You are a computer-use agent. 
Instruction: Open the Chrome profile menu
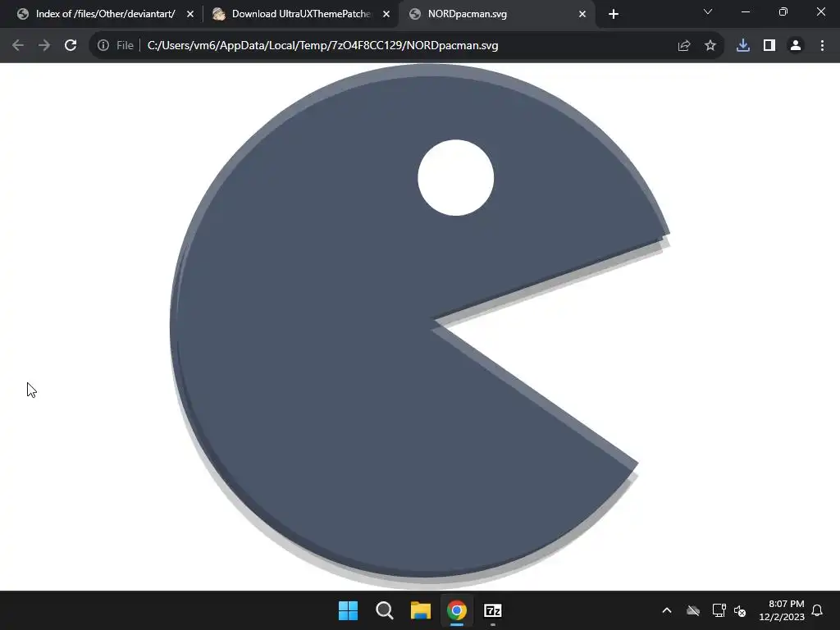(x=796, y=46)
